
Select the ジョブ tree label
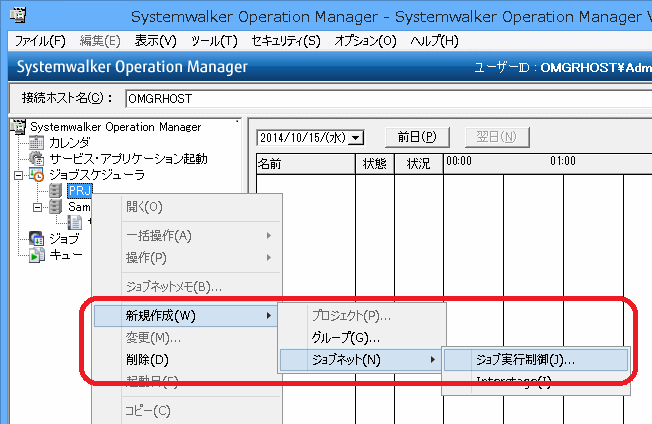(x=64, y=239)
